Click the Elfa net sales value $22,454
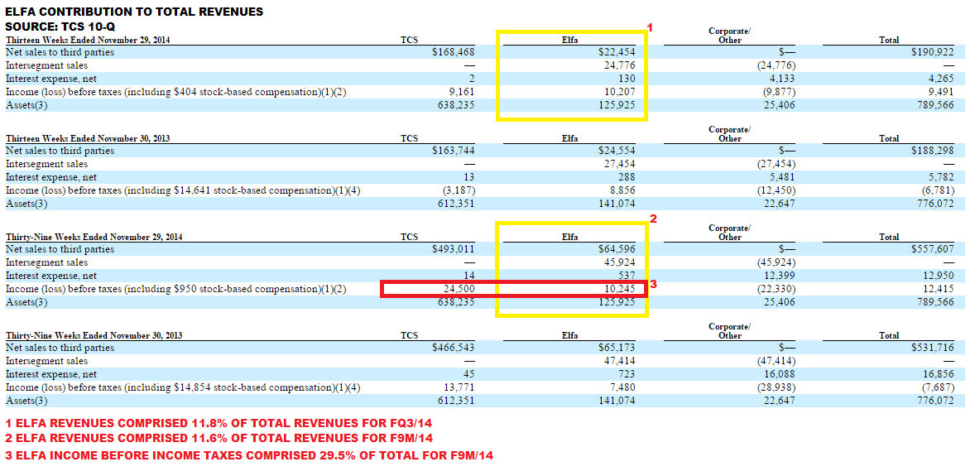980x476 pixels. click(x=617, y=52)
